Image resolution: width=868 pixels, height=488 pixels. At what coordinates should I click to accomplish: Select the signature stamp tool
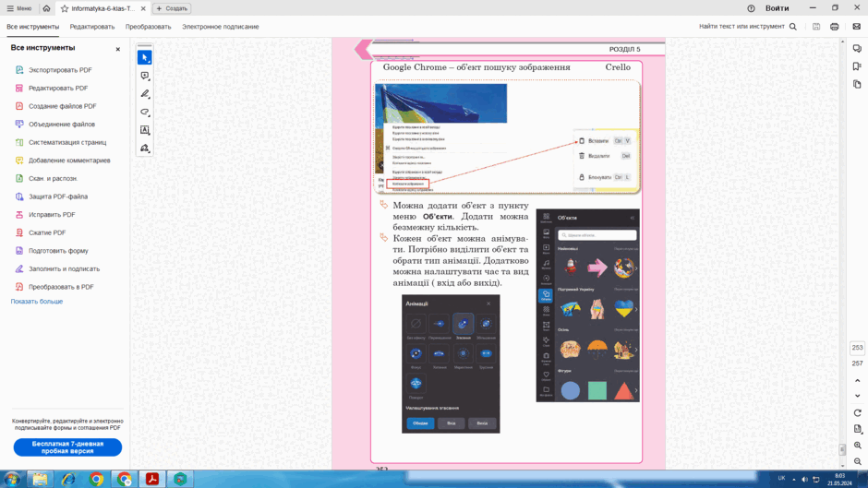coord(144,149)
